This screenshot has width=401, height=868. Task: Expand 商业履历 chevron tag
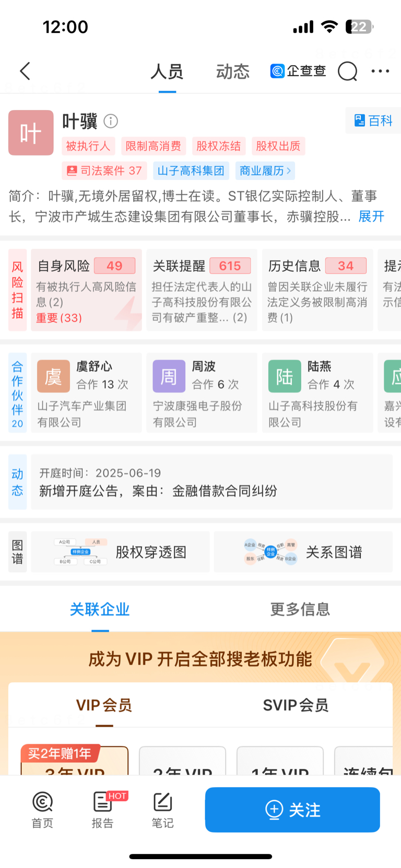[265, 171]
